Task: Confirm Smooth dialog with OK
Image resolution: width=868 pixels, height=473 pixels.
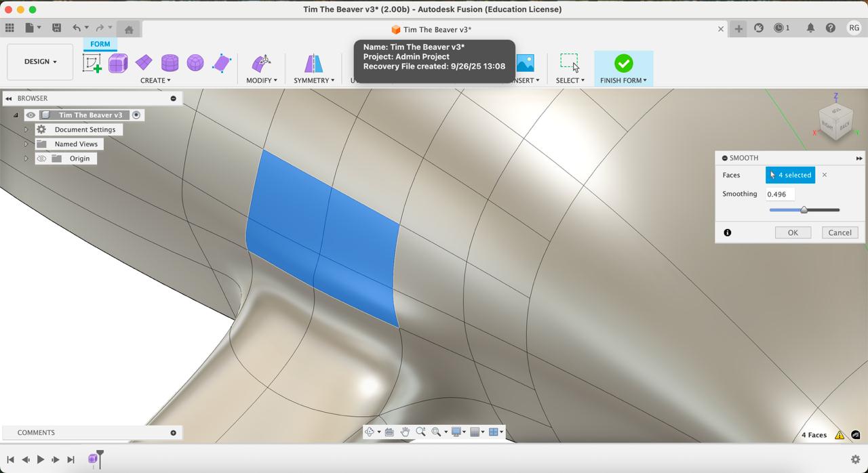Action: pos(792,232)
